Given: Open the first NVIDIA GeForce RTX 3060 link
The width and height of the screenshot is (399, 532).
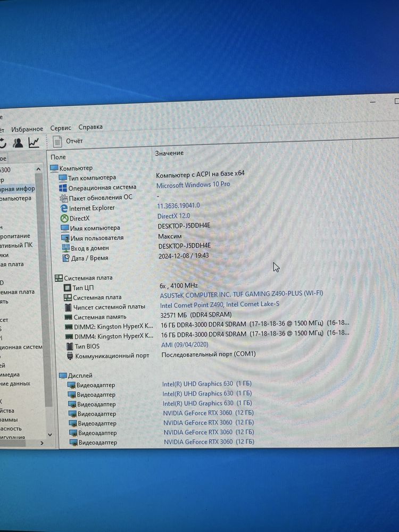Looking at the screenshot, I should [209, 413].
